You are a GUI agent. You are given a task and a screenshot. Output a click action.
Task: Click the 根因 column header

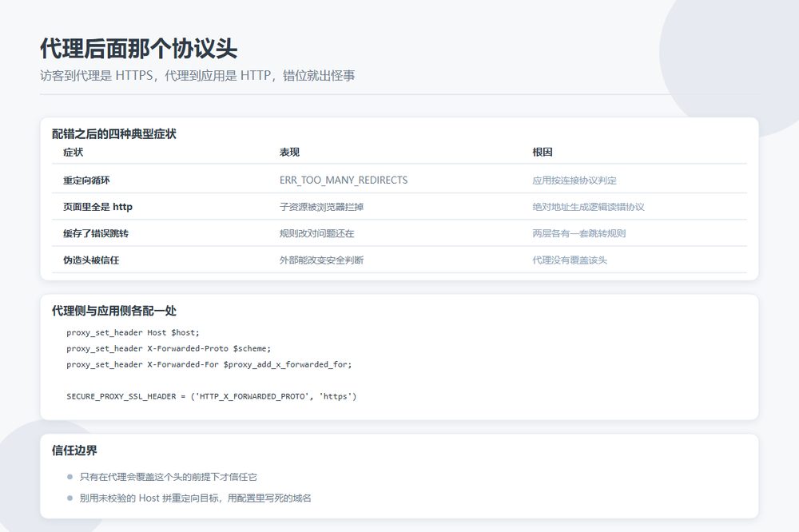543,152
